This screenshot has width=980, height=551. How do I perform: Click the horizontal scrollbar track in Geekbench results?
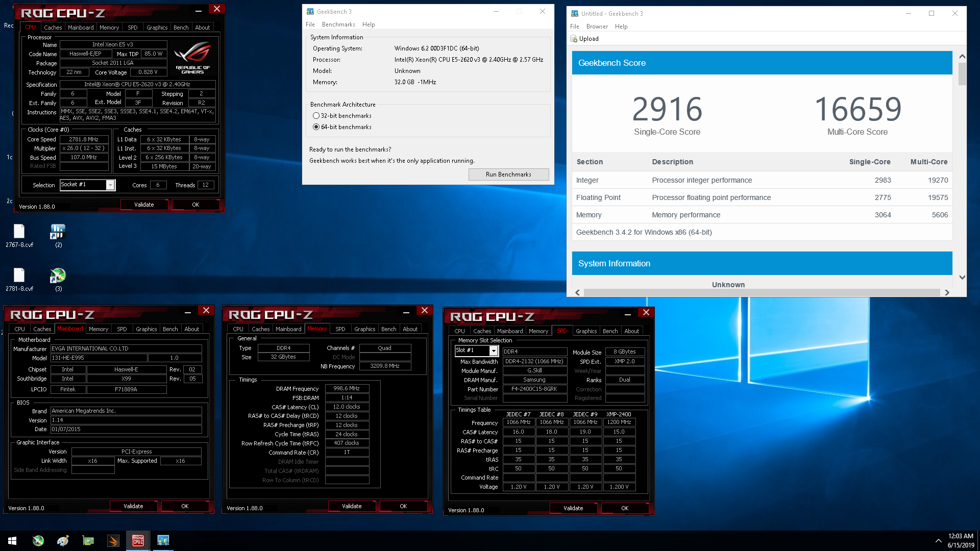click(762, 292)
